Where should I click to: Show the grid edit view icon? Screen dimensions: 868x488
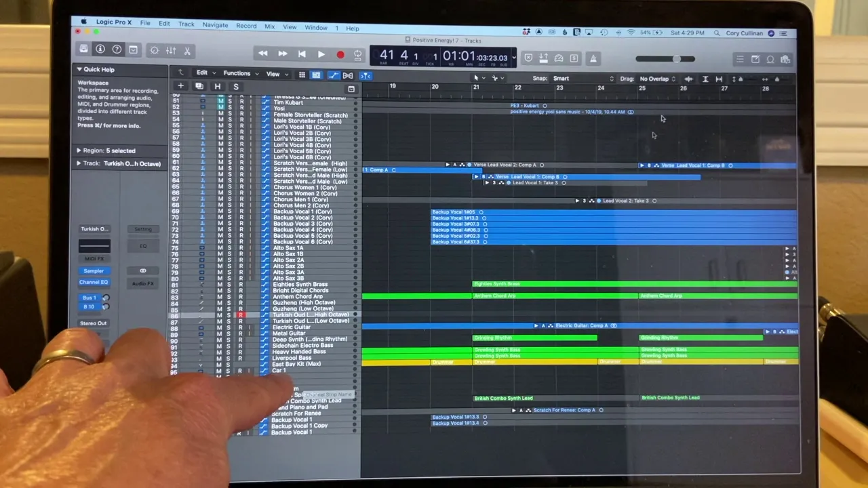(302, 75)
